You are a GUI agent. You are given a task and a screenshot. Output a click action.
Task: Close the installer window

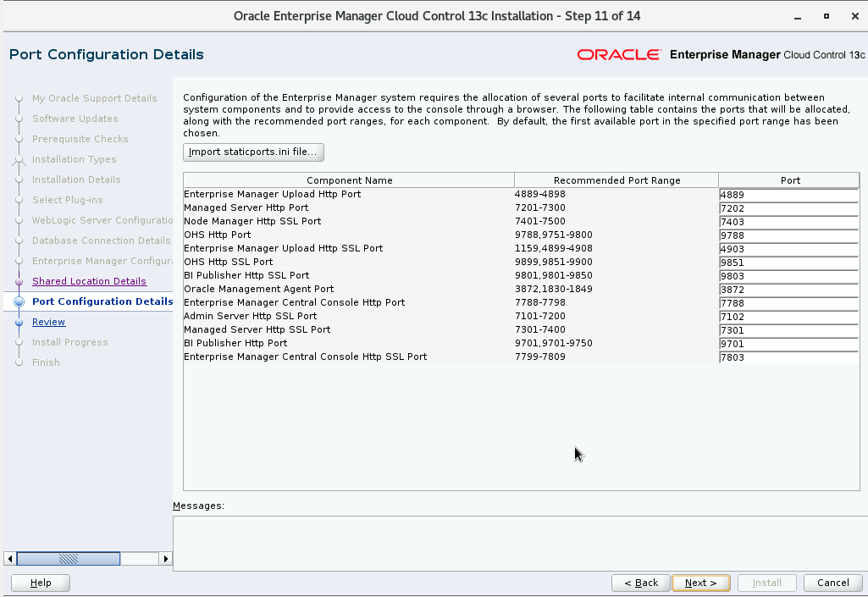[x=855, y=17]
